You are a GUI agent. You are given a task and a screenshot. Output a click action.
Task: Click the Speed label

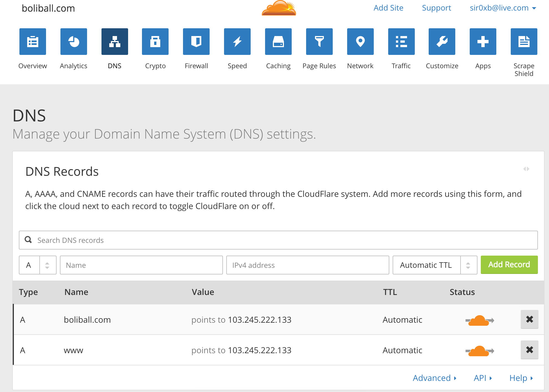(x=237, y=66)
